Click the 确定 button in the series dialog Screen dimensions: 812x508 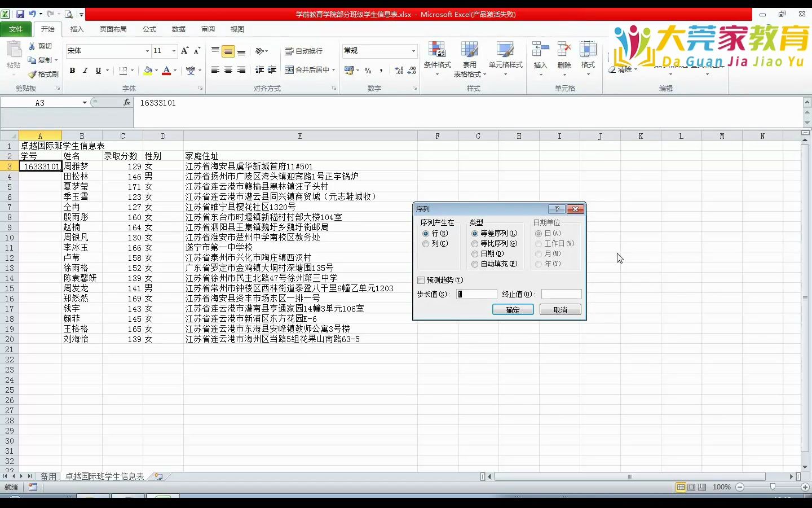pyautogui.click(x=512, y=309)
